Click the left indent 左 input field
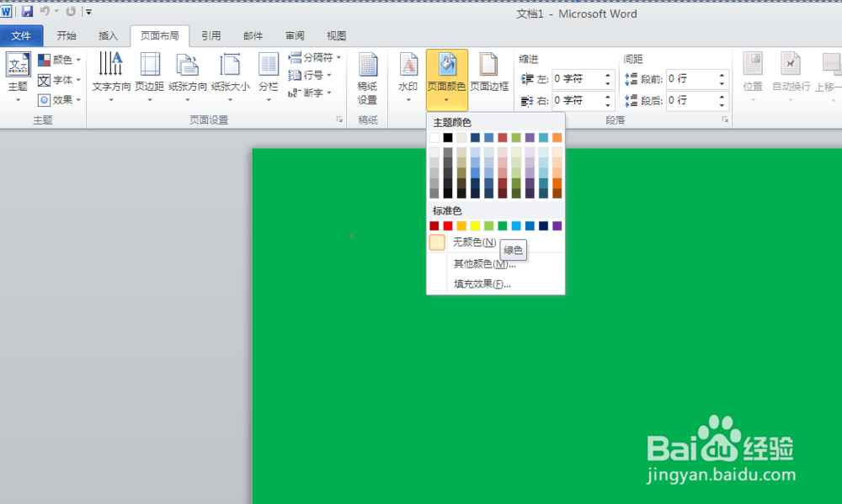This screenshot has width=842, height=504. click(577, 79)
